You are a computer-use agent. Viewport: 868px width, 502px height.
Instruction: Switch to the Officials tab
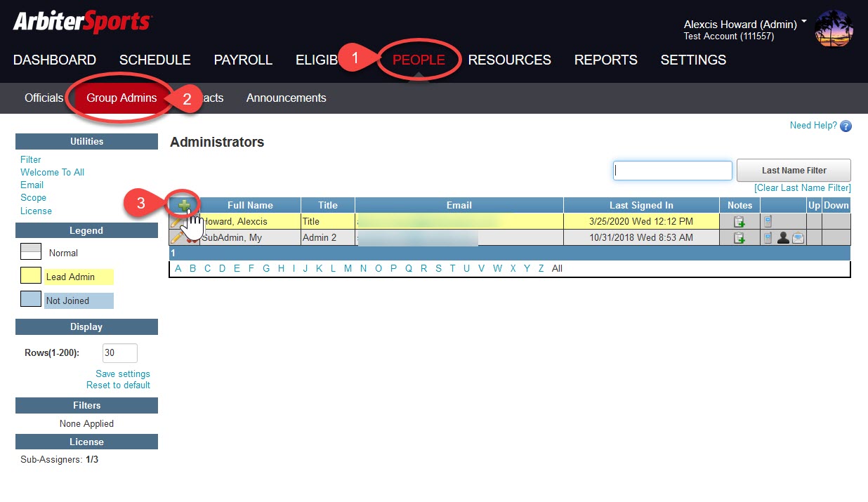(x=44, y=98)
